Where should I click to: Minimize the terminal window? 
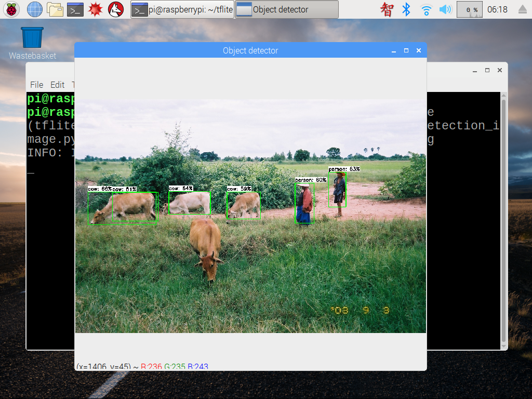coord(475,70)
